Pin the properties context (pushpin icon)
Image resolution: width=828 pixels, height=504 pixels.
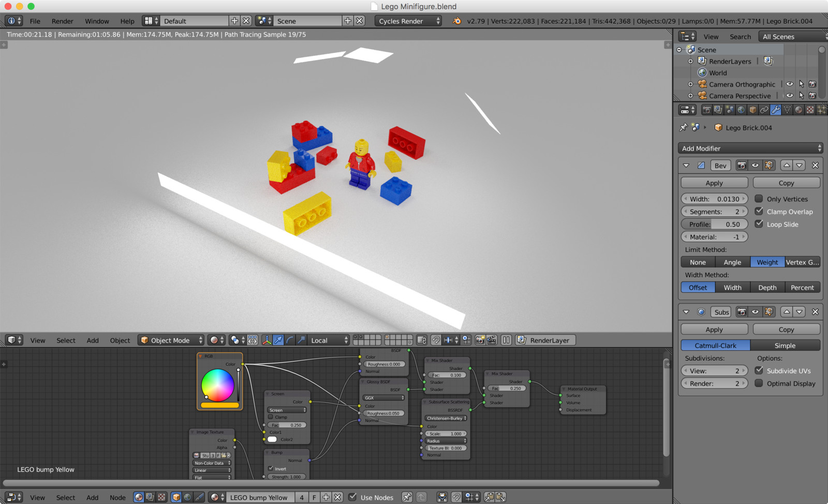click(x=684, y=127)
